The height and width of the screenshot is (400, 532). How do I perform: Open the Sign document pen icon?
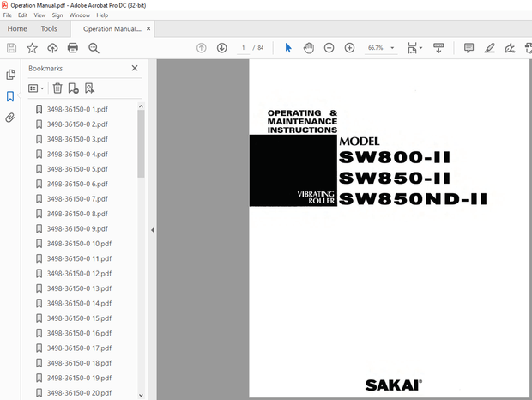(510, 48)
